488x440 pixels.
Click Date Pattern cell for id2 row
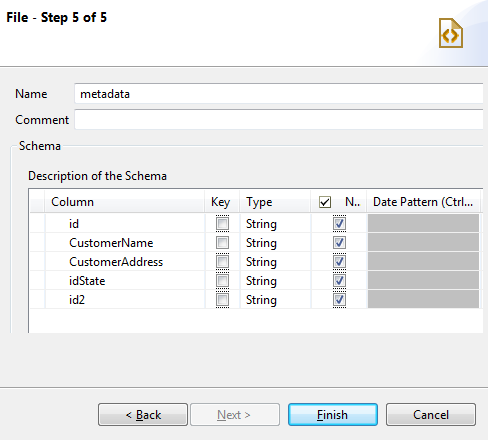423,299
